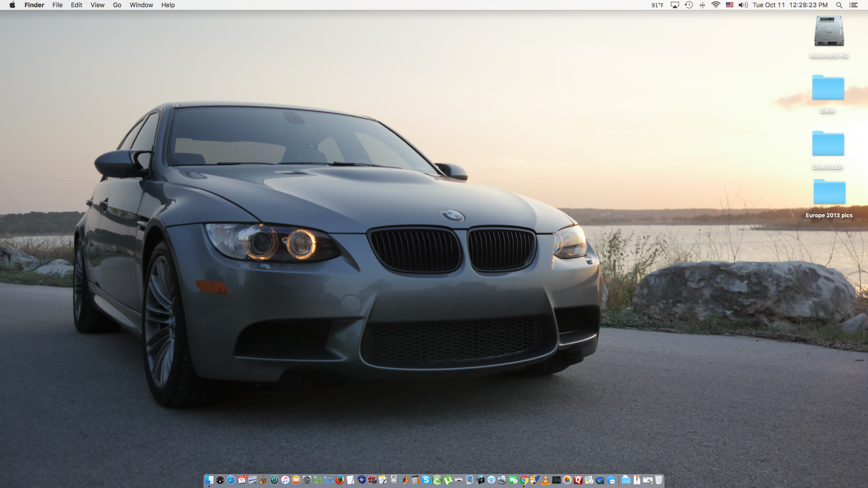Launch QuickTime Player icon
868x488 pixels.
pos(600,480)
